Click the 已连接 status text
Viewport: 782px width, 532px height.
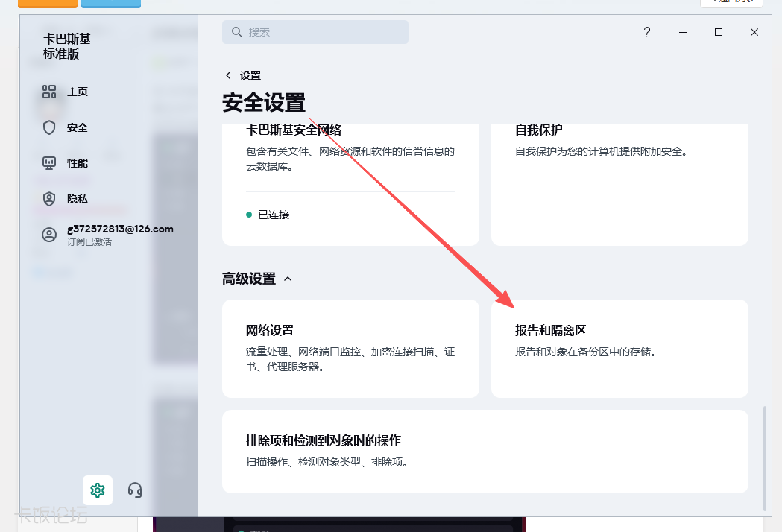(274, 215)
